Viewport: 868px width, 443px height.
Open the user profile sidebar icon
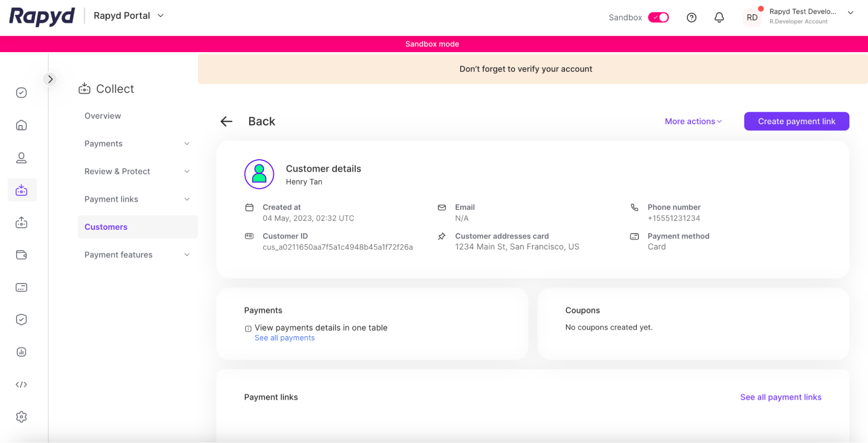[21, 158]
